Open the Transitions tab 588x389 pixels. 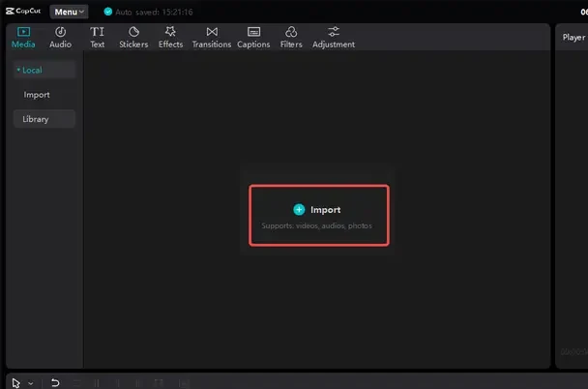coord(212,37)
